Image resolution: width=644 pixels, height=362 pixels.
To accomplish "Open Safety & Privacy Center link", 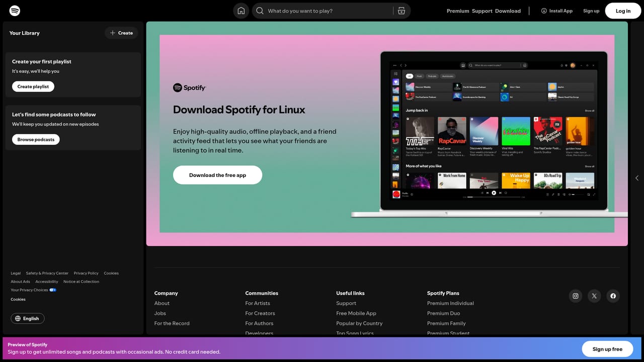I will pyautogui.click(x=47, y=273).
